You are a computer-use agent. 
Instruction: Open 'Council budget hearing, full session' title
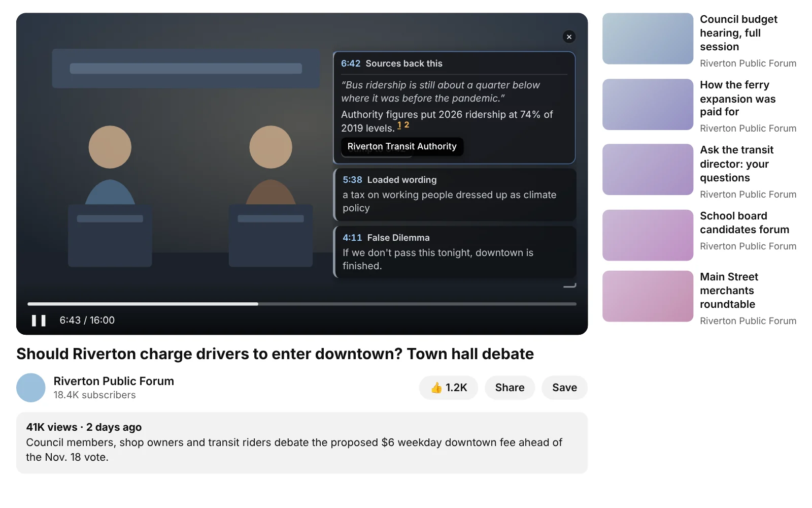click(738, 33)
